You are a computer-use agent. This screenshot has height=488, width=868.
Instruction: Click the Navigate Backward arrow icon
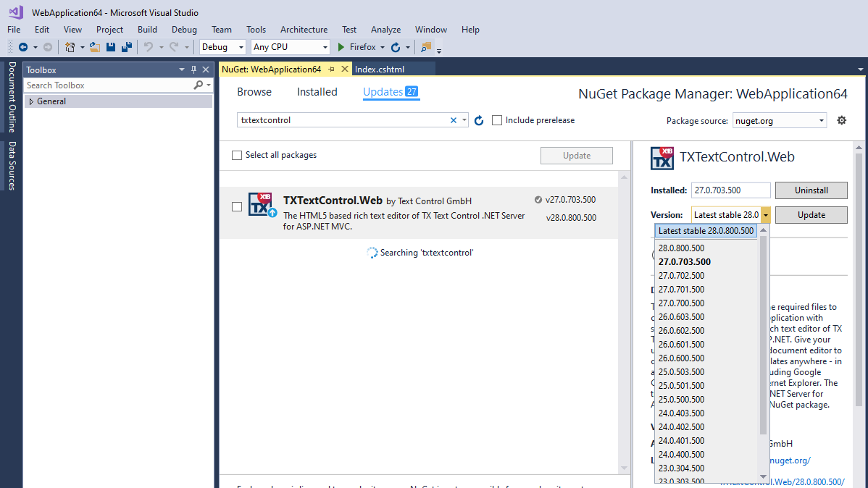(23, 47)
